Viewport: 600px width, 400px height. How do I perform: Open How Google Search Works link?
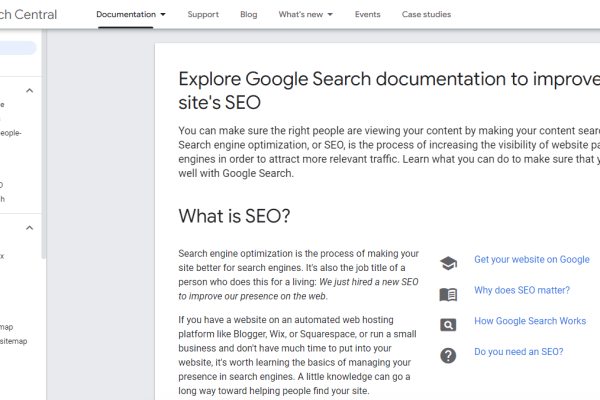pos(530,321)
